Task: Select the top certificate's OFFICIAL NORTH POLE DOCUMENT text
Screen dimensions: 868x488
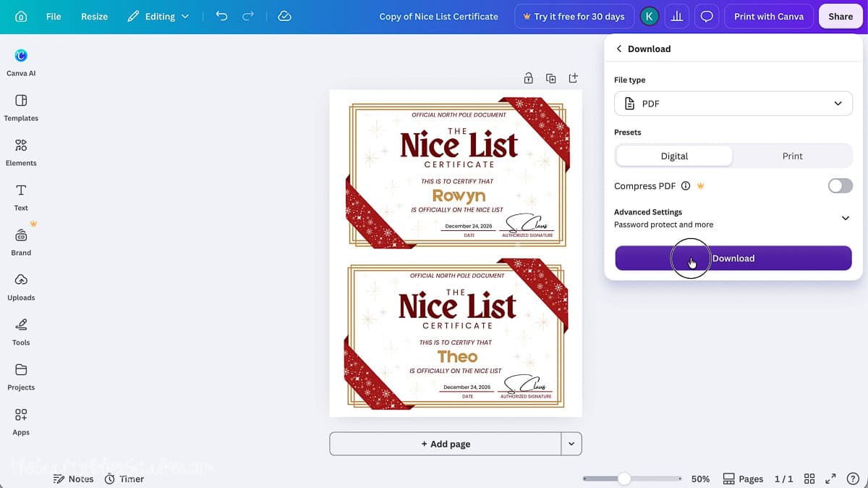Action: point(459,114)
